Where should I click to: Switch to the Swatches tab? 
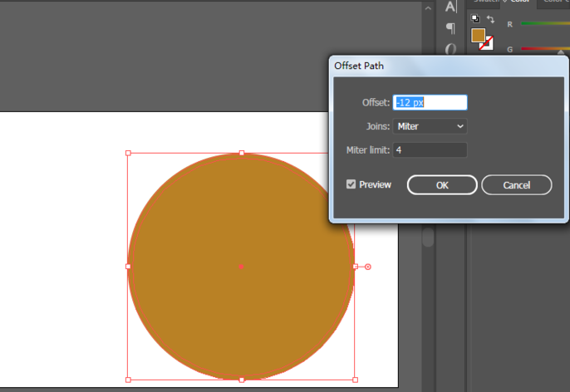point(482,2)
